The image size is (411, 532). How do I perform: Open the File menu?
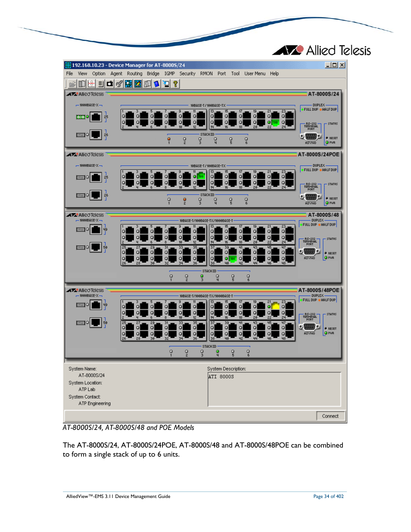pos(69,74)
